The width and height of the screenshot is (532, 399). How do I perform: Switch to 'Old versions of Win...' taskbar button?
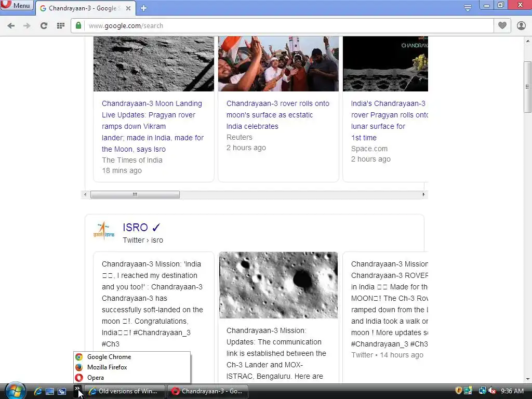tap(124, 391)
